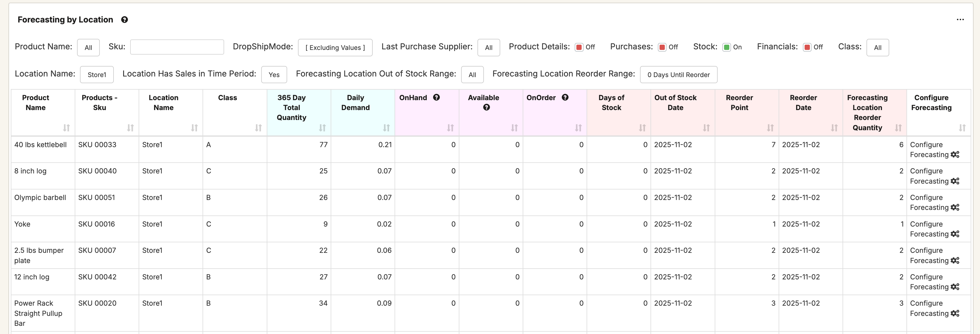
Task: Toggle the Purchases switch
Action: [x=662, y=47]
